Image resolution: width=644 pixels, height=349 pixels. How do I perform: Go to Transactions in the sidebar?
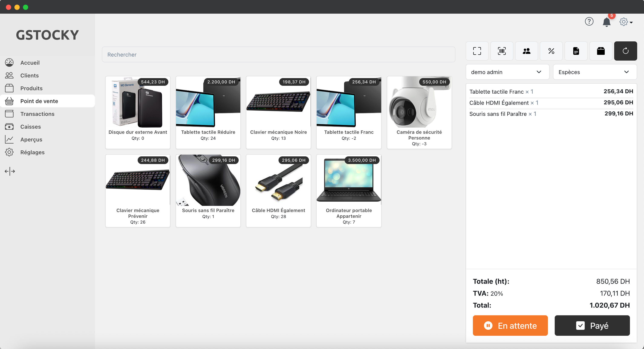pyautogui.click(x=37, y=114)
